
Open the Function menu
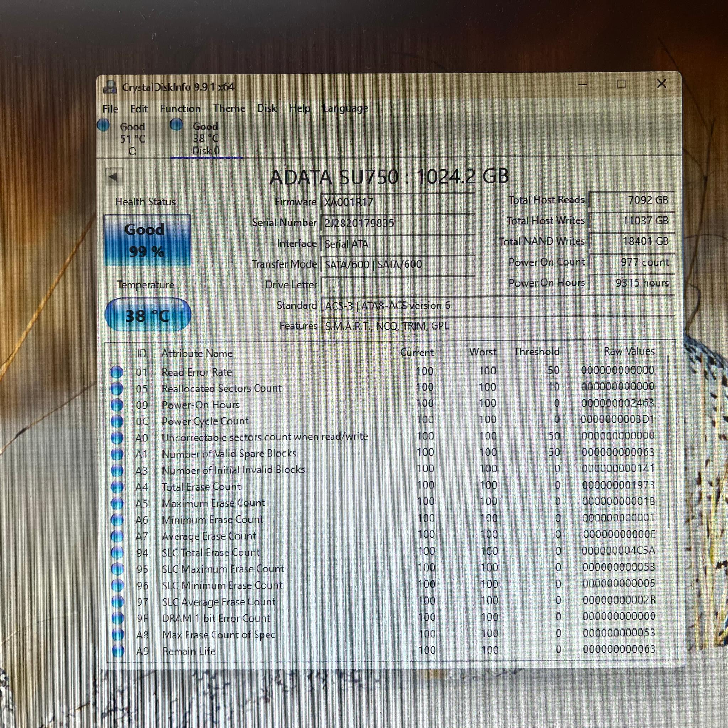coord(180,108)
